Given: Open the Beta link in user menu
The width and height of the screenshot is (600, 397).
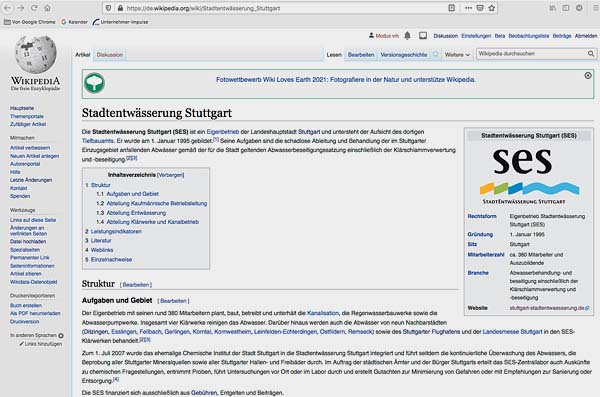Looking at the screenshot, I should pos(500,36).
